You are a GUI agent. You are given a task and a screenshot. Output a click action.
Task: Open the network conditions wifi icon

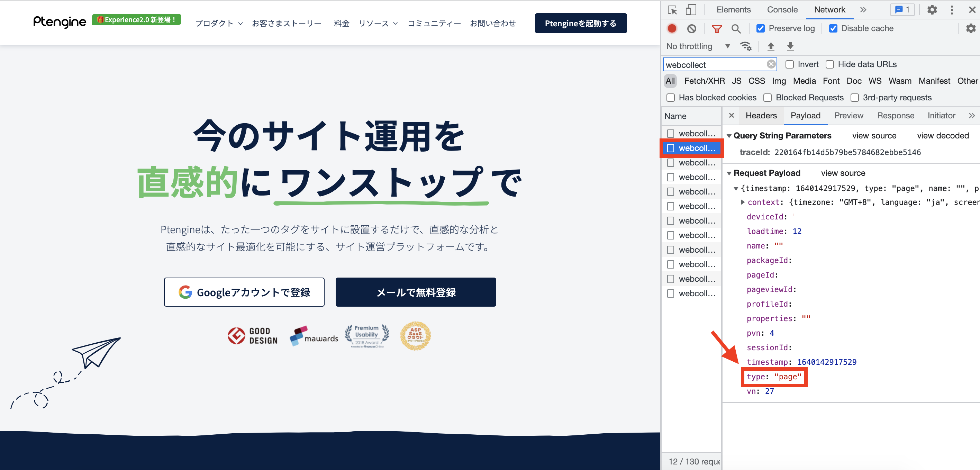(746, 46)
